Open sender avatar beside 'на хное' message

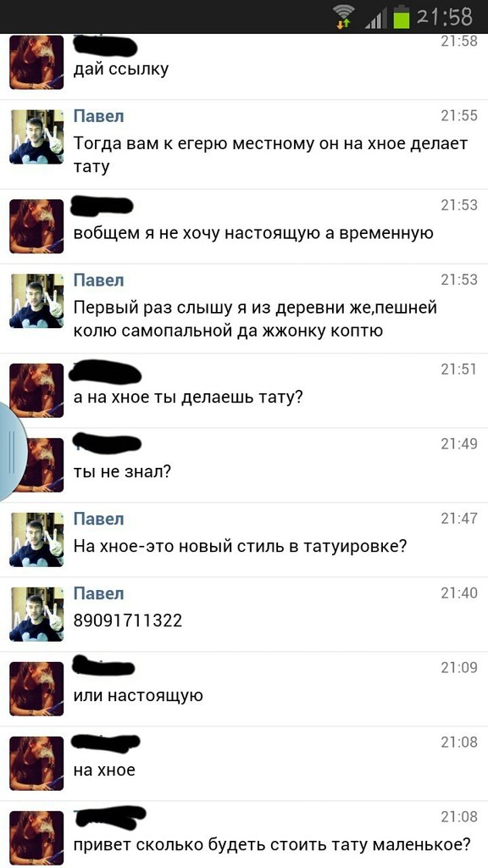[36, 764]
